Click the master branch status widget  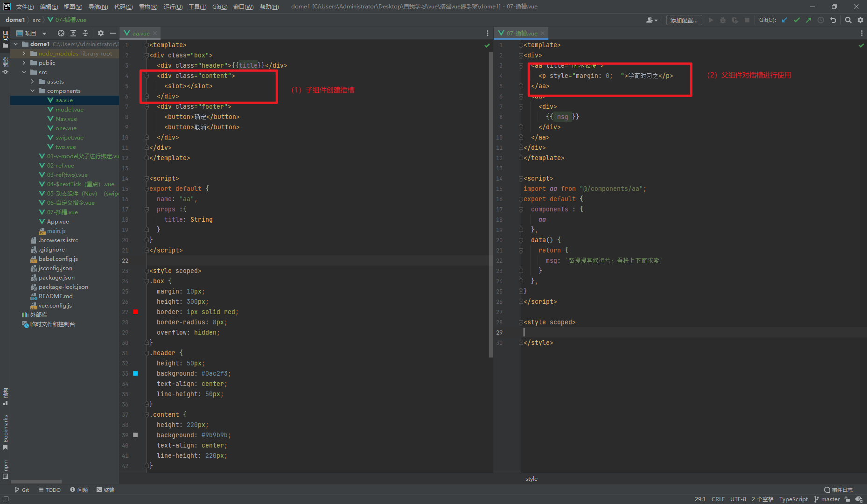827,499
